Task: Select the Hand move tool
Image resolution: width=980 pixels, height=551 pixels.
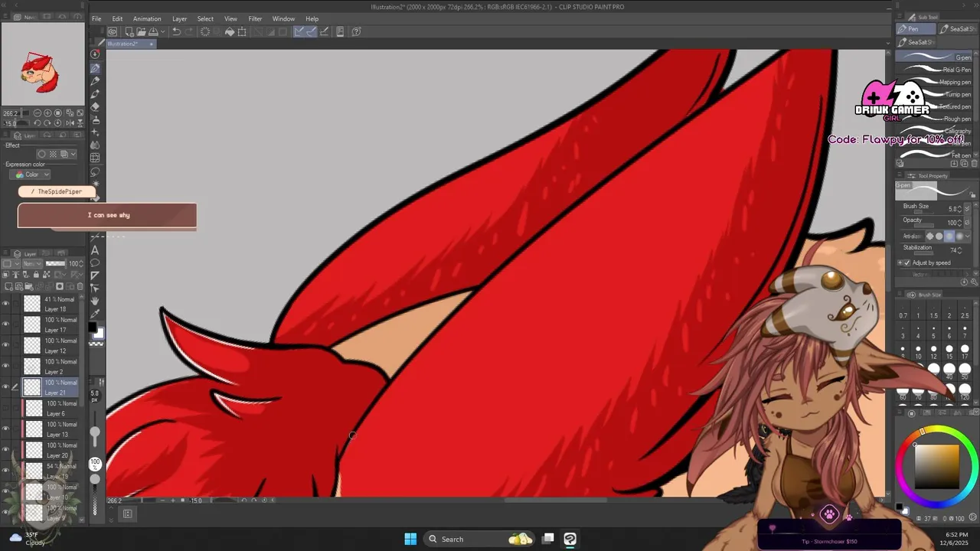Action: pos(95,301)
